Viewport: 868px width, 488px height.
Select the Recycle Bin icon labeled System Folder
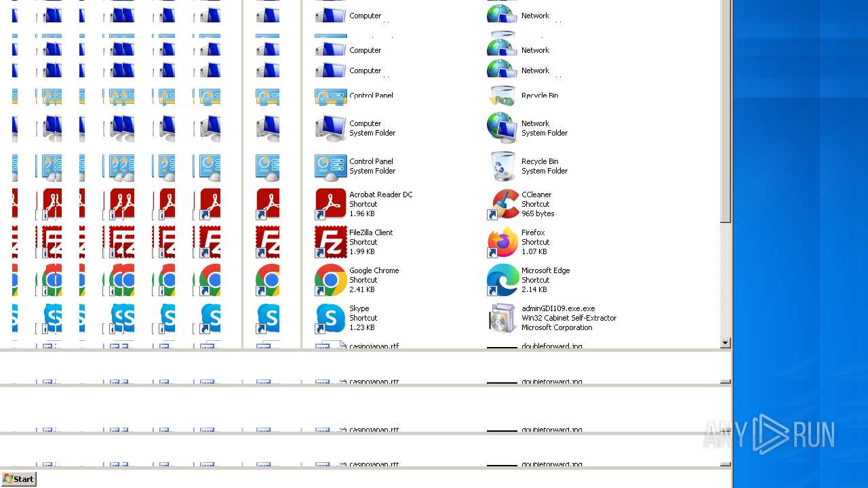pos(503,166)
